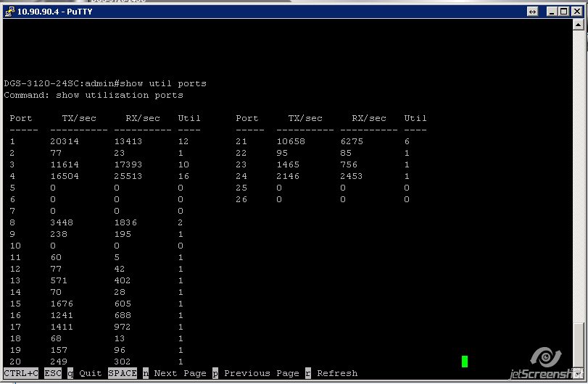Click RX value 25513 for port 4

(x=128, y=177)
